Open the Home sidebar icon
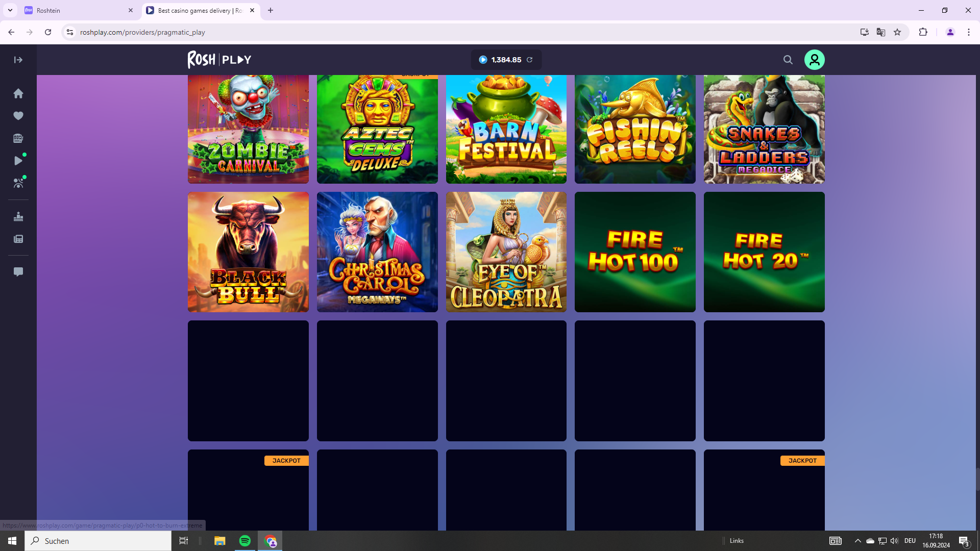 point(18,93)
